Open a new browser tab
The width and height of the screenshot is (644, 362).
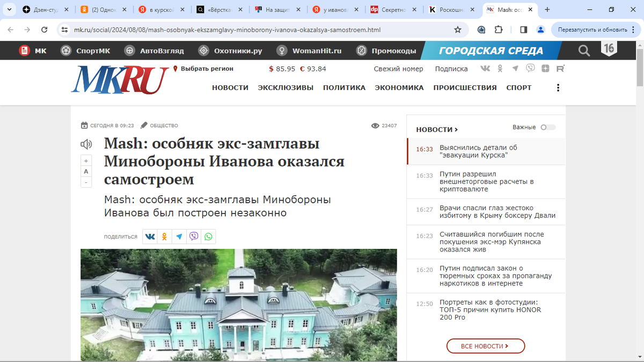547,10
